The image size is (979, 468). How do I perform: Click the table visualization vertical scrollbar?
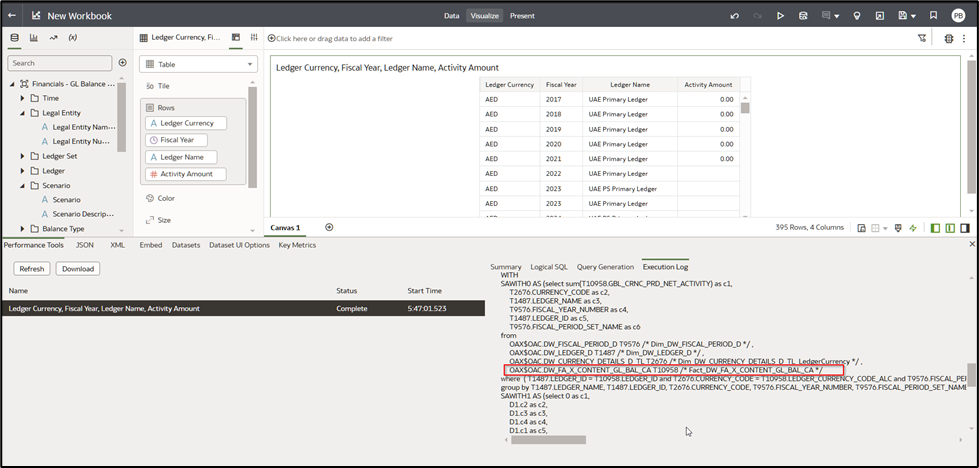pyautogui.click(x=744, y=107)
